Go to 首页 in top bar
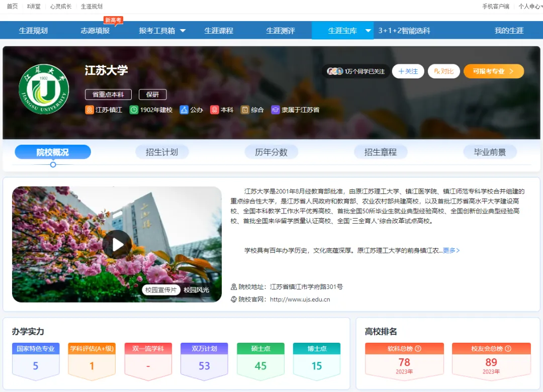The height and width of the screenshot is (392, 543). tap(12, 6)
